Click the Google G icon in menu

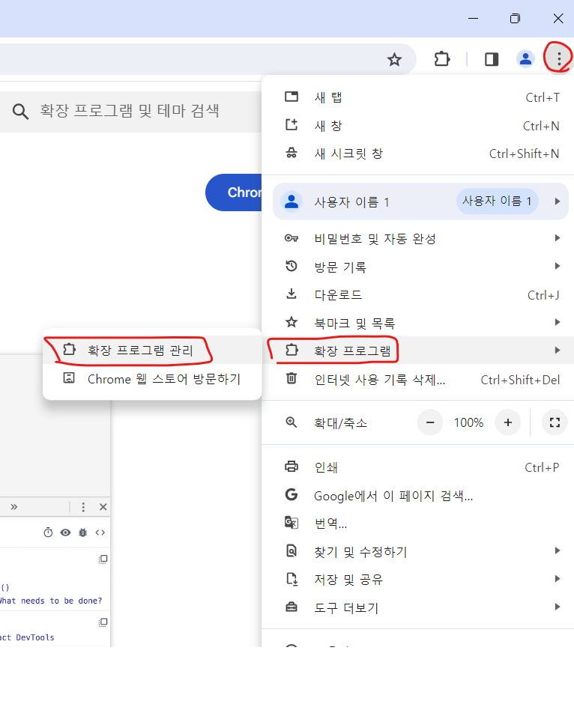(291, 494)
